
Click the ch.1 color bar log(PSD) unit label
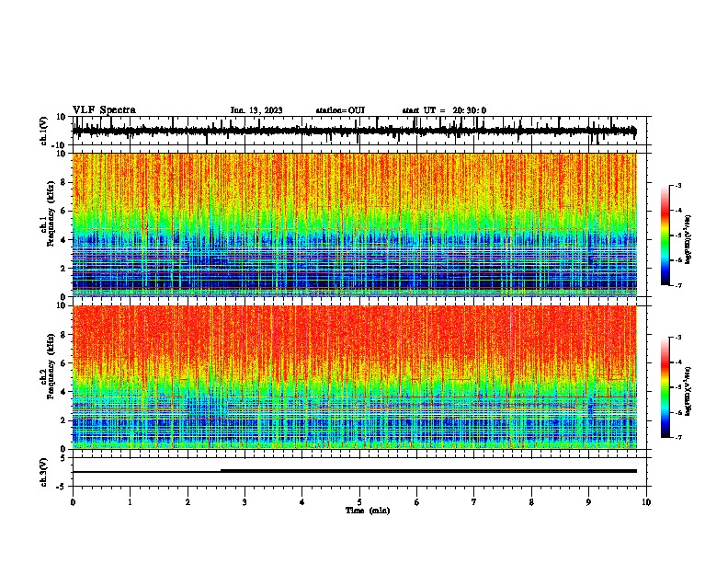tap(688, 239)
